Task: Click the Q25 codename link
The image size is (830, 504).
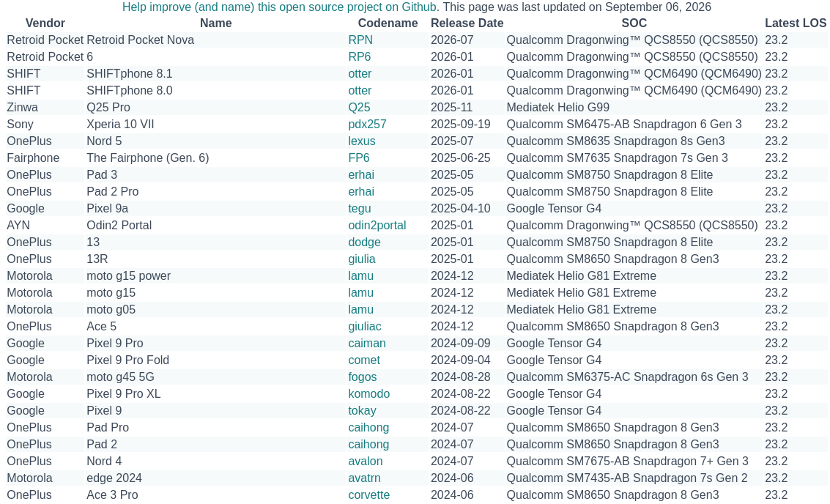Action: pos(360,108)
